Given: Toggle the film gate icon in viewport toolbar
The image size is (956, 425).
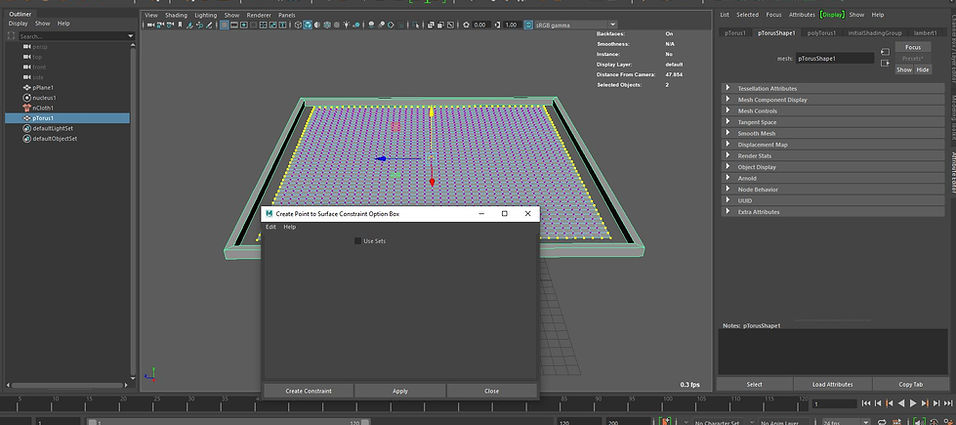Looking at the screenshot, I should 234,25.
